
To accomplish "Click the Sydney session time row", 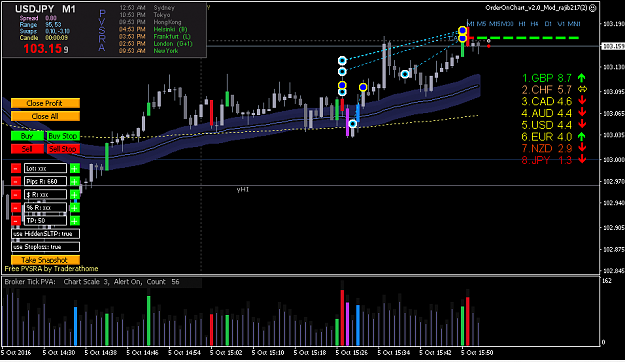I will tap(147, 8).
